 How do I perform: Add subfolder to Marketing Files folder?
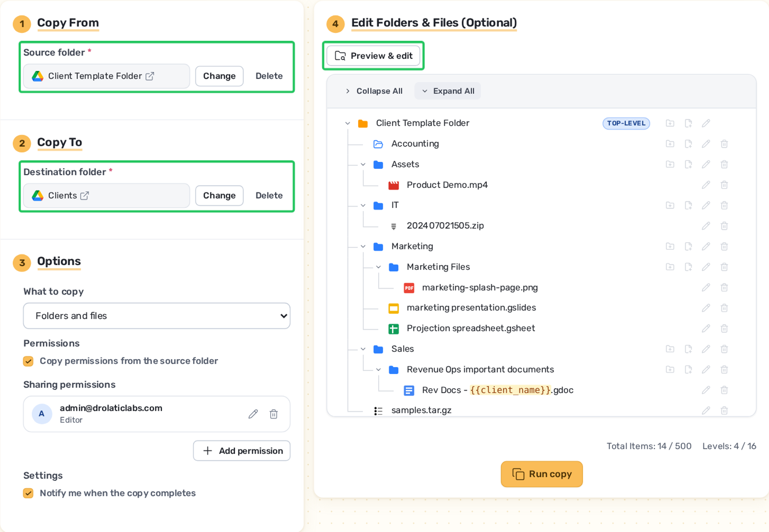click(x=670, y=267)
